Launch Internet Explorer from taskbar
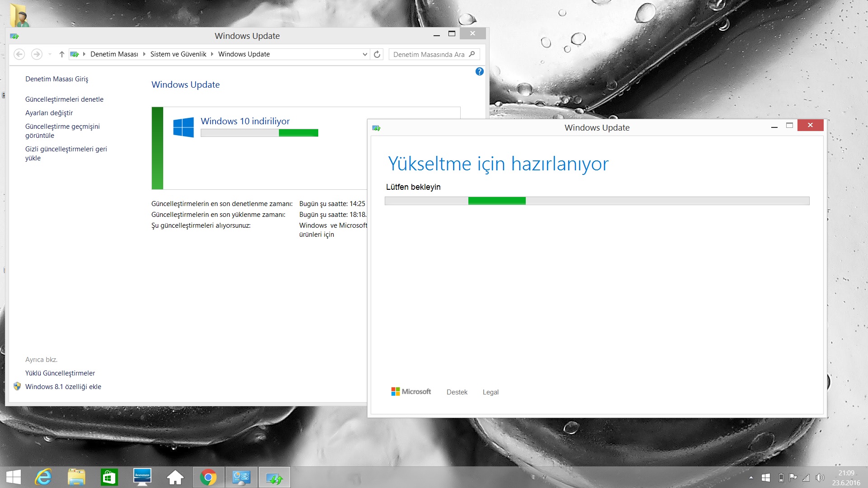The height and width of the screenshot is (488, 868). pos(43,477)
